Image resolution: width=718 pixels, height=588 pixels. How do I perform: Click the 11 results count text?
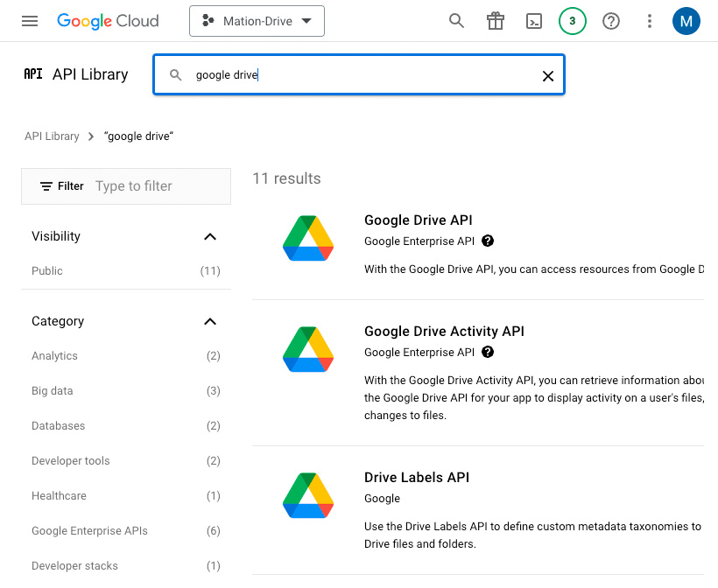[286, 178]
